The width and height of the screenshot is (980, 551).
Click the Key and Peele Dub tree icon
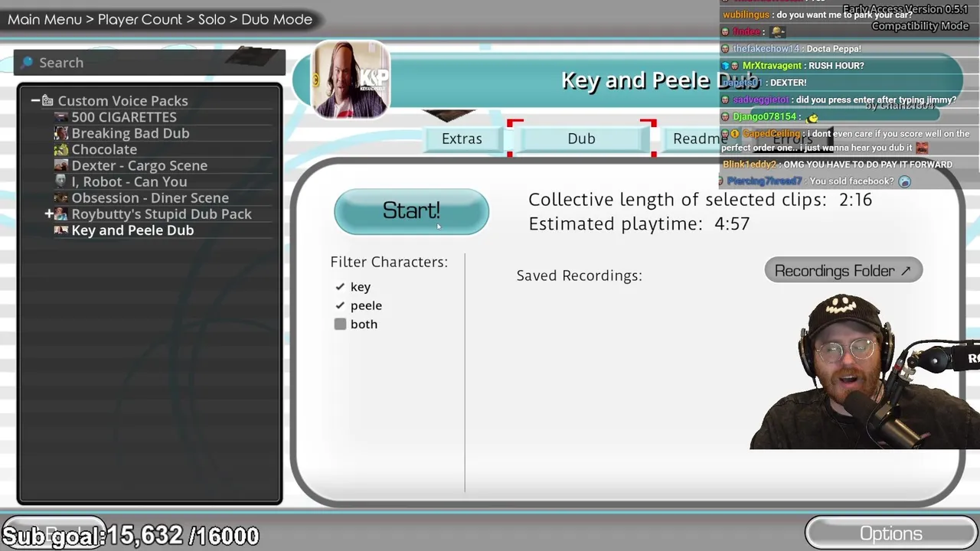pos(61,230)
